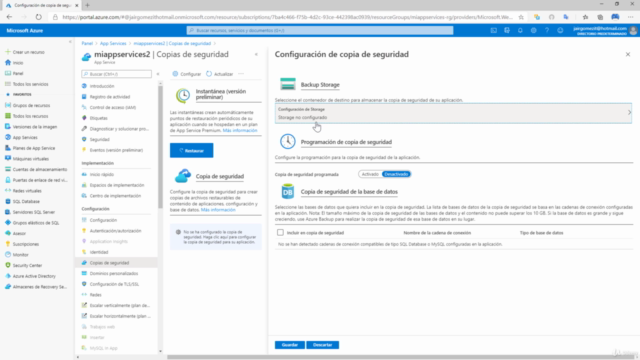Open the more options ellipsis in the toolbar

(241, 74)
